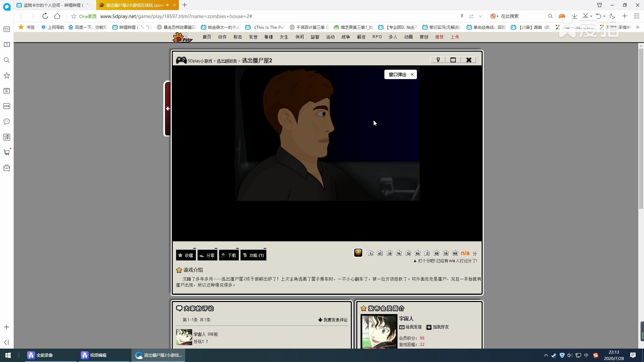Dismiss the 窗口弹出 popup label
The width and height of the screenshot is (644, 362).
412,74
